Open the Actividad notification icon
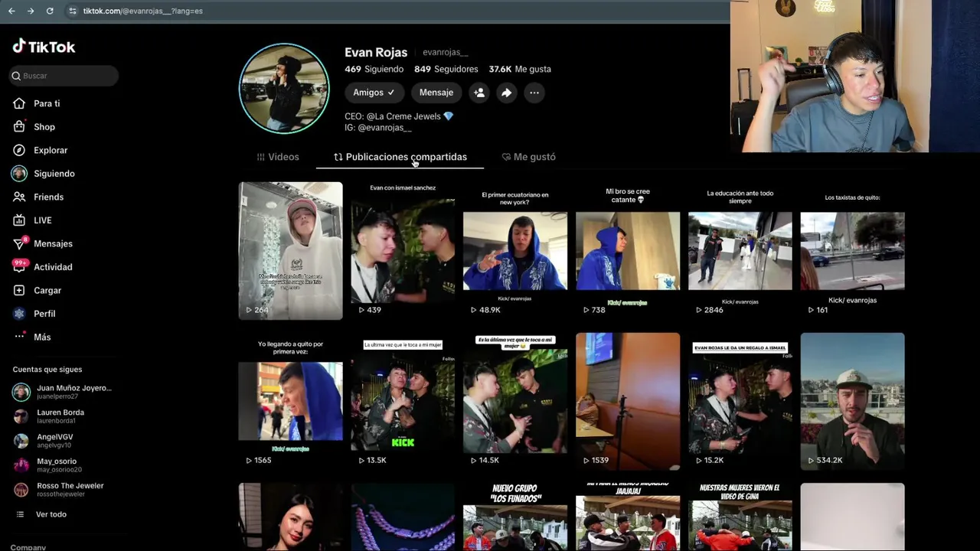980x551 pixels. click(x=19, y=267)
